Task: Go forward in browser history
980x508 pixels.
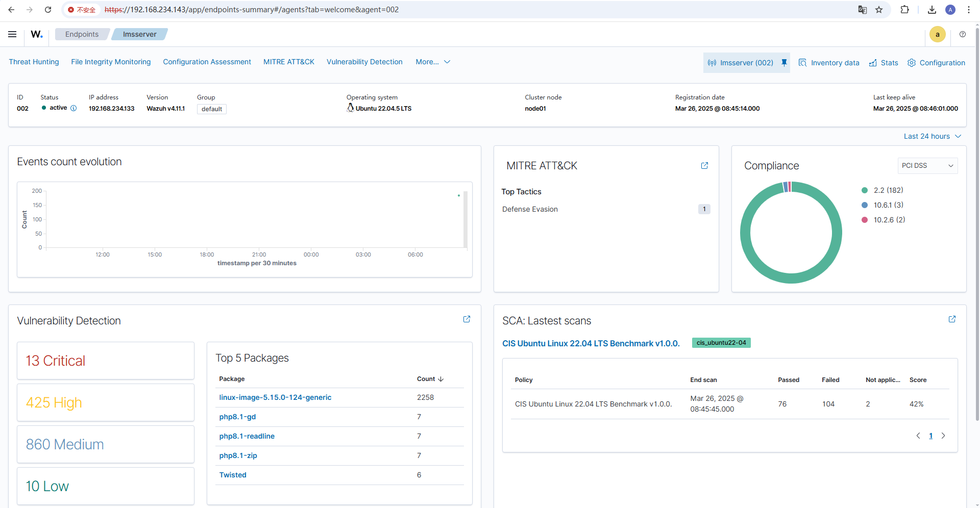Action: point(30,10)
